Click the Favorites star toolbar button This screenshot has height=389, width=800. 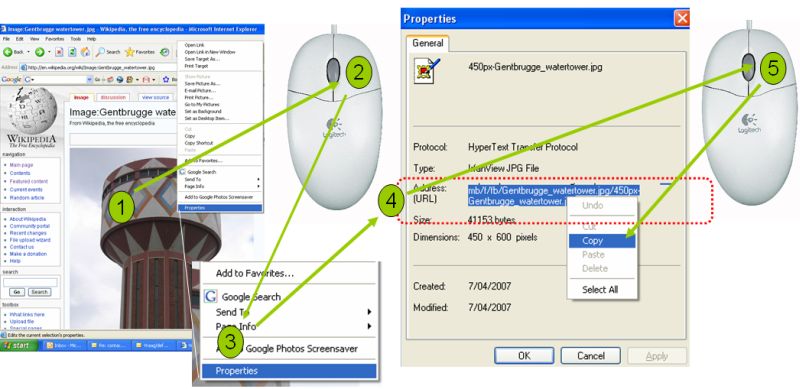pos(140,52)
